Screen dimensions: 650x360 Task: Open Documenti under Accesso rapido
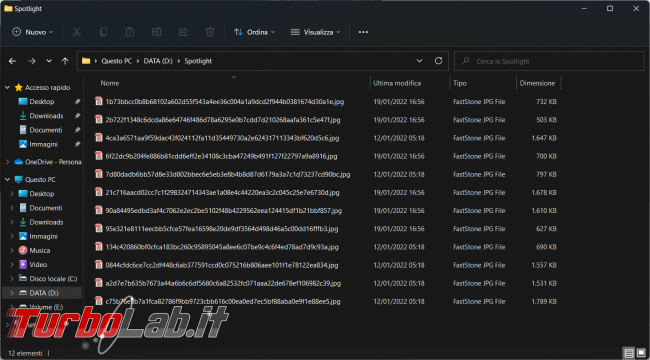point(46,130)
